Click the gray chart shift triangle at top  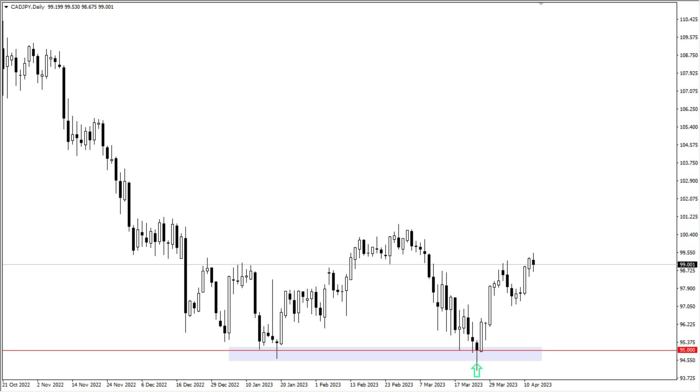[x=541, y=4]
